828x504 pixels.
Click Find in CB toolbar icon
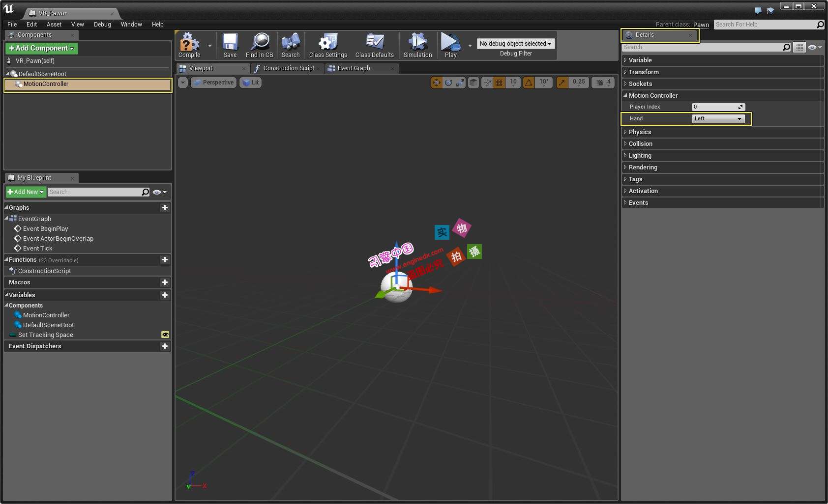click(259, 45)
